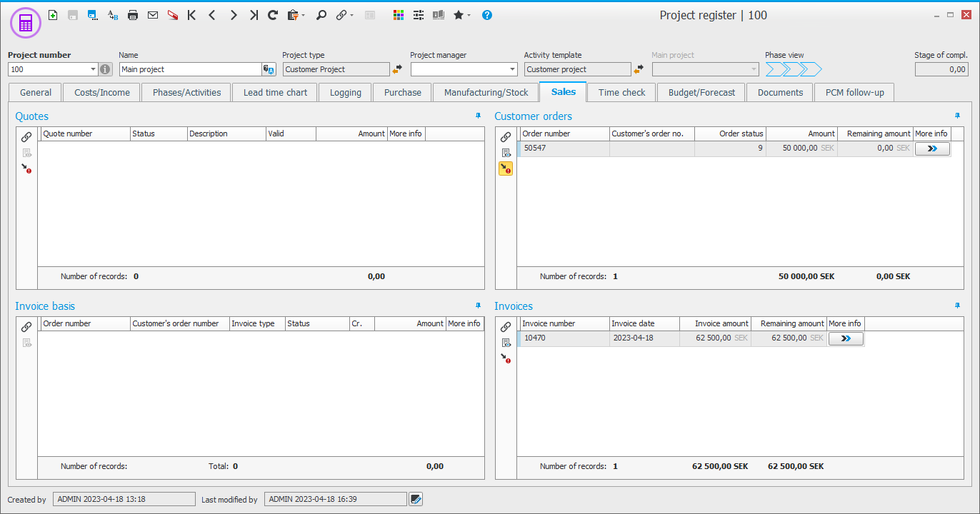Switch to the Budget/Forecast tab

click(701, 92)
